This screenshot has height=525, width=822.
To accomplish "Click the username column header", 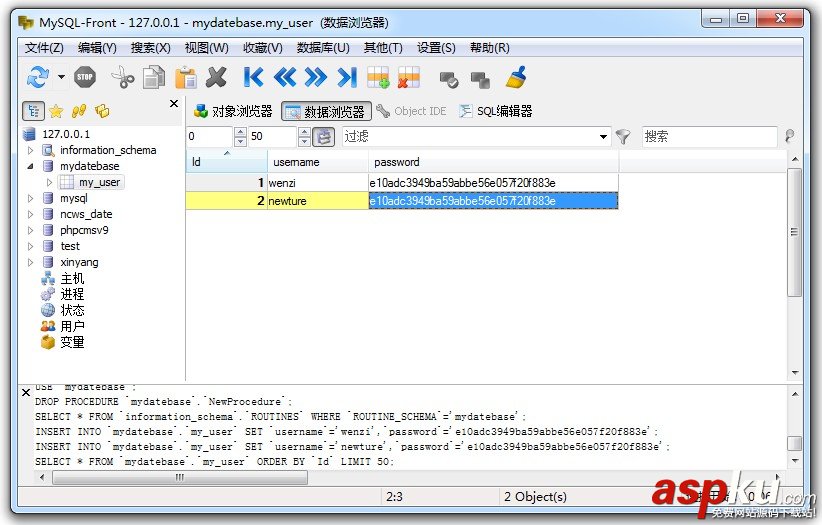I will click(318, 162).
